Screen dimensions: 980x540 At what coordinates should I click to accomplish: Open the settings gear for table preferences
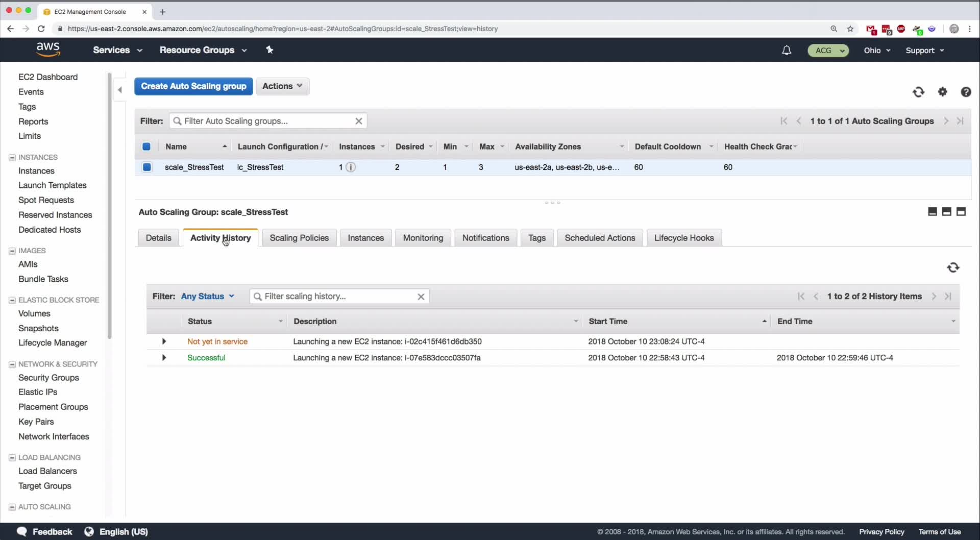942,92
